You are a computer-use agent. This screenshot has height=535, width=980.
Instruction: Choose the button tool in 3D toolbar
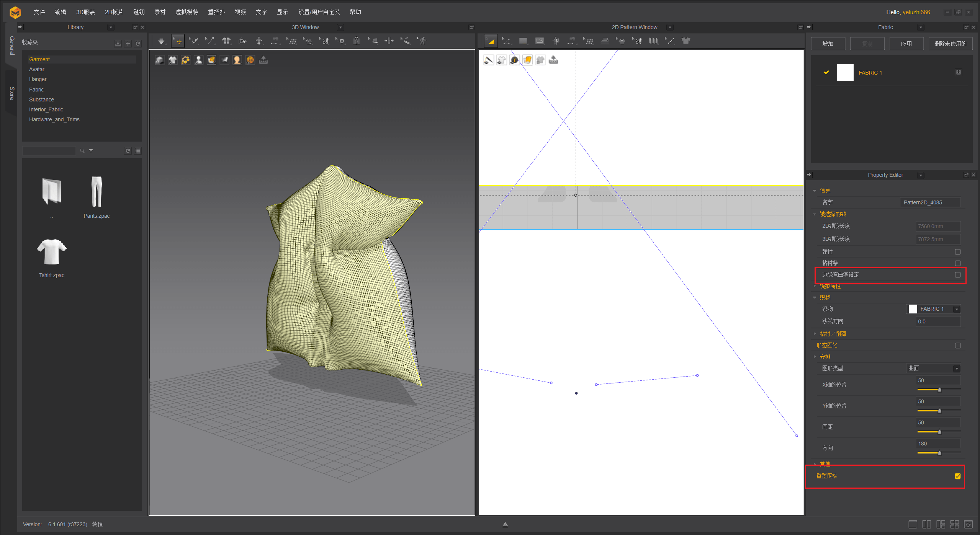340,41
